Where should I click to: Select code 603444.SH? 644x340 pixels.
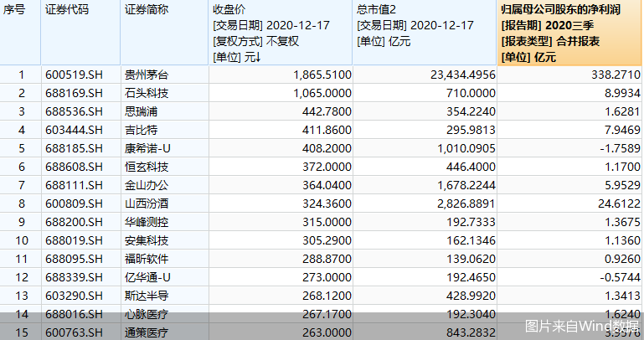74,130
